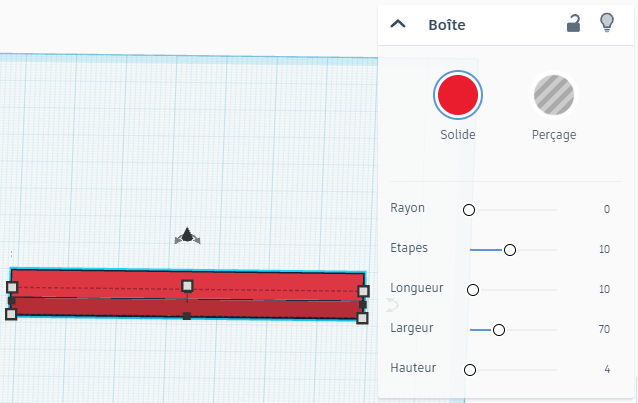638x403 pixels.
Task: Click the Hauteur slider handle
Action: (470, 369)
